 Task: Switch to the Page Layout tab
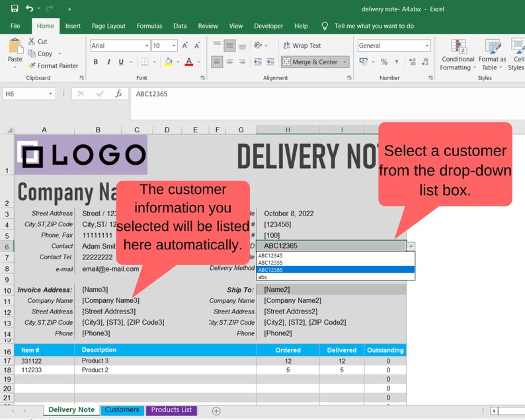point(108,26)
